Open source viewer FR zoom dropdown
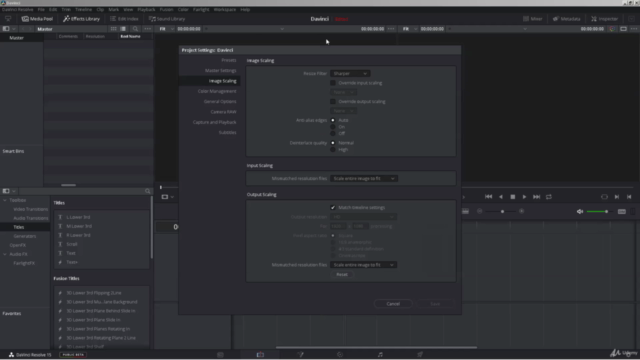This screenshot has width=640, height=360. 167,29
